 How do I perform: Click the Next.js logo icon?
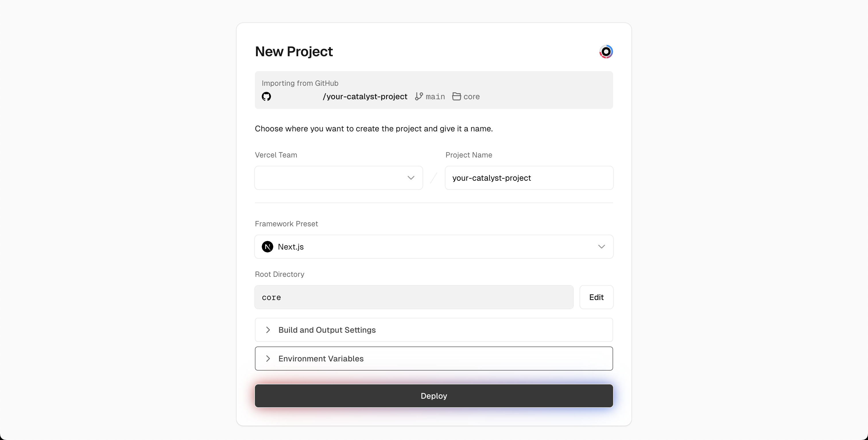268,247
